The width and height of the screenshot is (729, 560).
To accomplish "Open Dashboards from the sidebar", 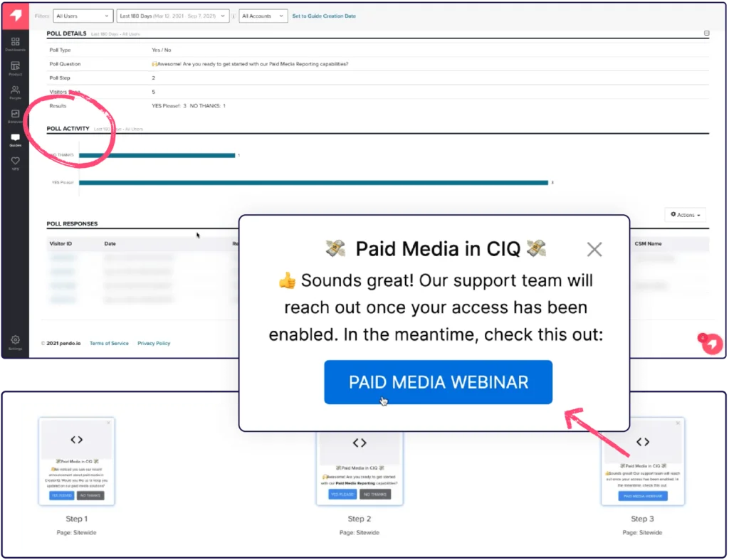I will [15, 44].
